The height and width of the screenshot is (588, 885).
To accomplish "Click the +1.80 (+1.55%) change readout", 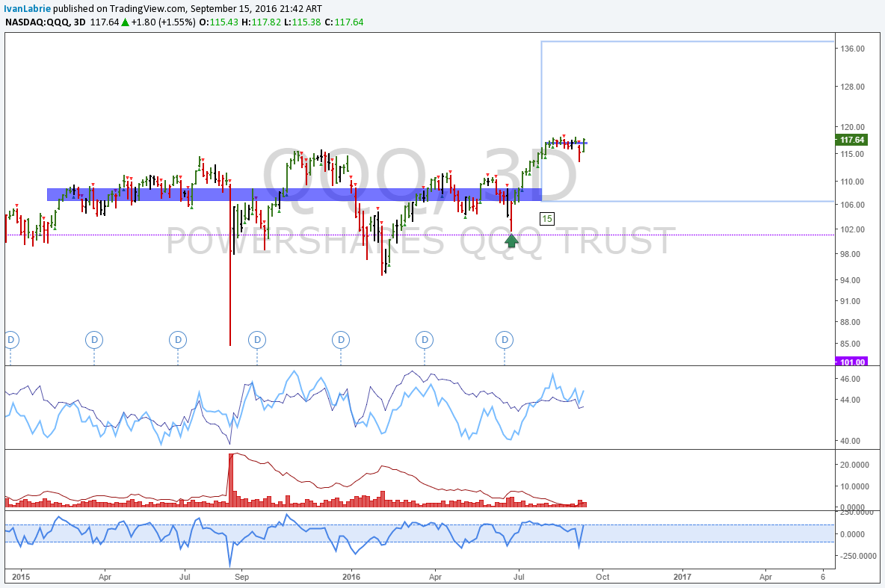I will point(163,22).
